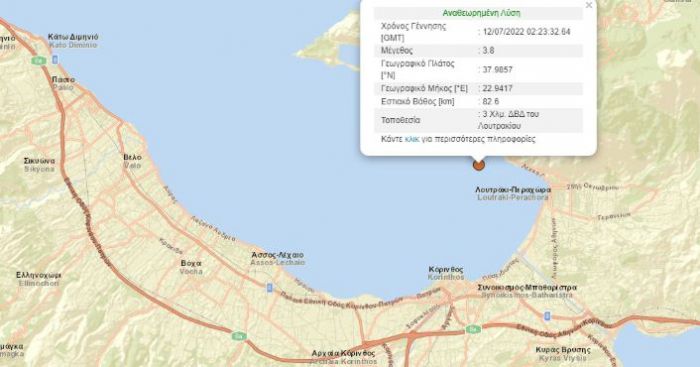The image size is (700, 367).
Task: Click the Sikyona place label
Action: point(39,165)
